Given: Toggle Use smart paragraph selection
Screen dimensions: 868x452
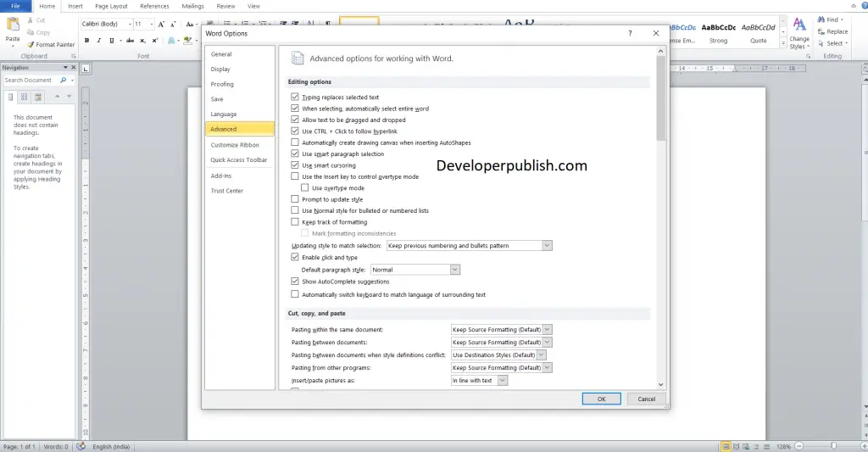Looking at the screenshot, I should [294, 154].
